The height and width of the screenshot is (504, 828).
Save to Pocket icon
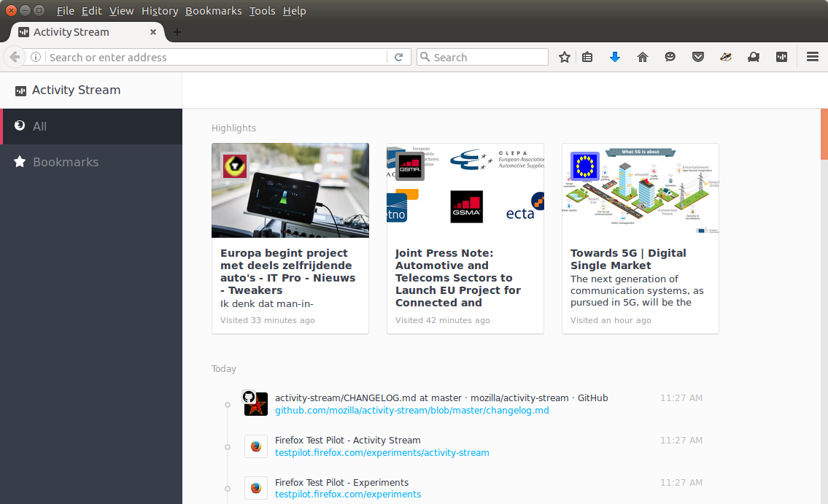(698, 57)
